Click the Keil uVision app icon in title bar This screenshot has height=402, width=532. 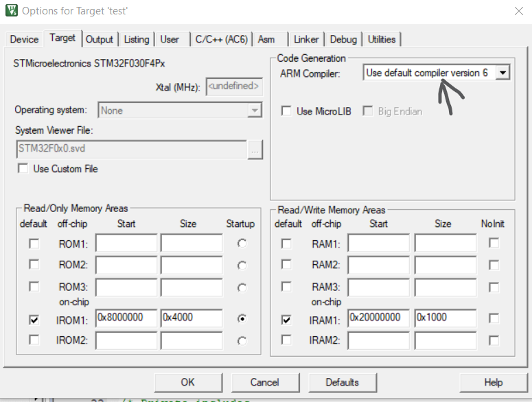pyautogui.click(x=12, y=10)
